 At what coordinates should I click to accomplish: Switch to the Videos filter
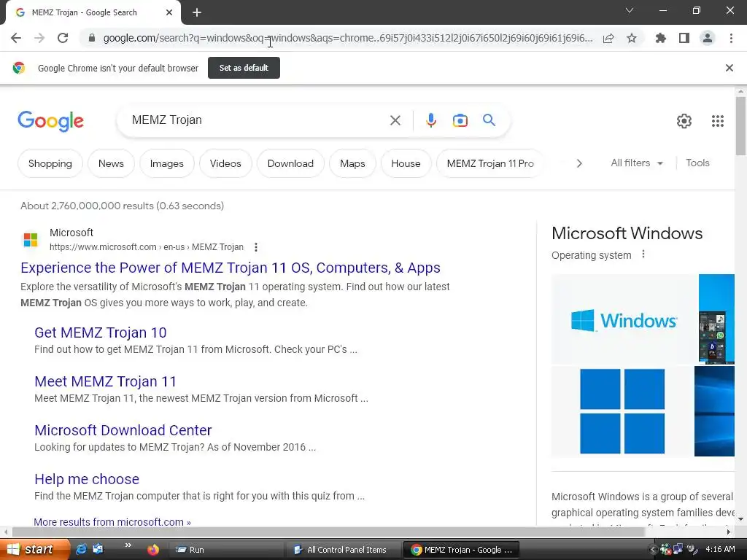coord(225,163)
